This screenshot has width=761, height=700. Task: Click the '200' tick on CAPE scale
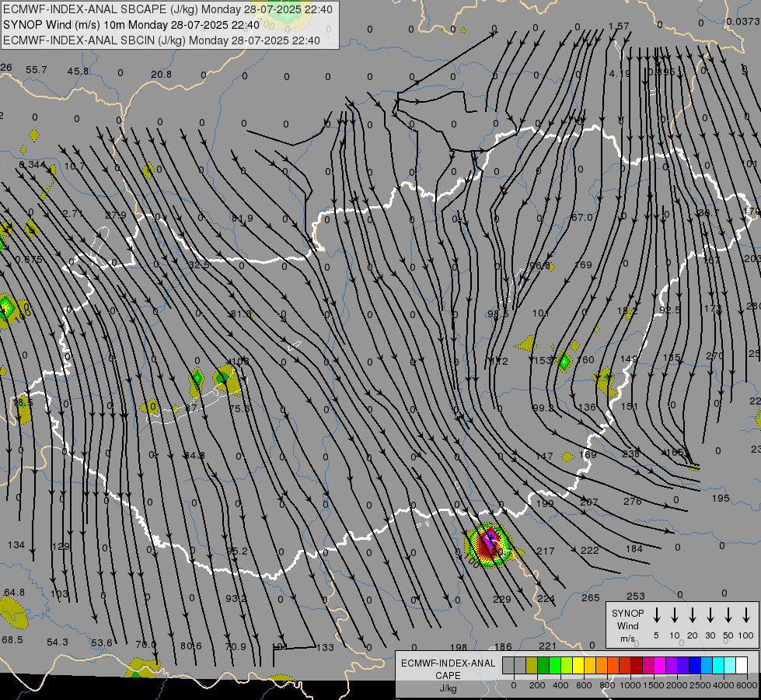pyautogui.click(x=537, y=685)
